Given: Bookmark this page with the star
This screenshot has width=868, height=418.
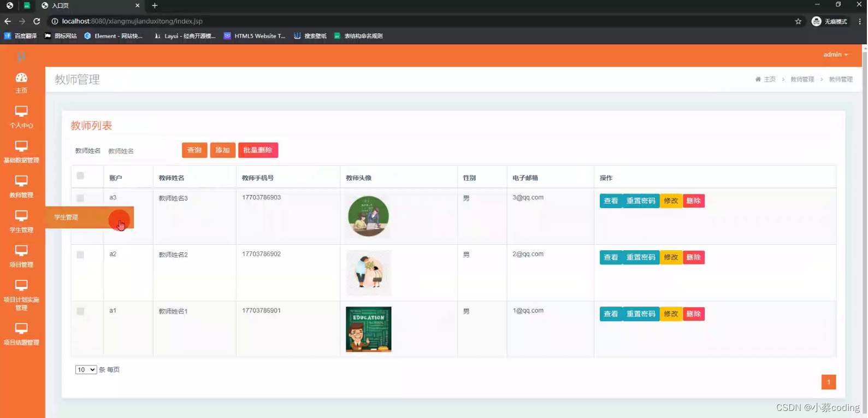Looking at the screenshot, I should (798, 21).
